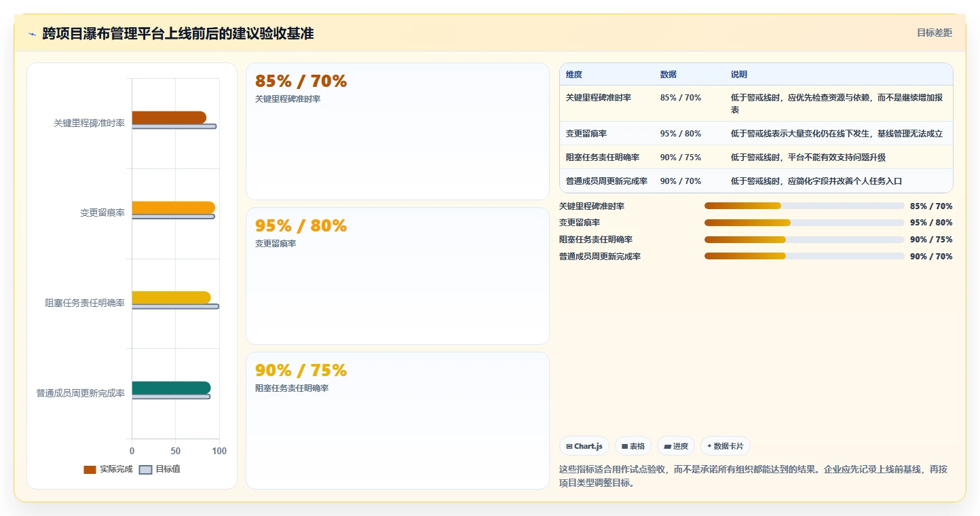Click the x-axis tick value 0
Viewport: 980px width, 516px height.
[132, 451]
